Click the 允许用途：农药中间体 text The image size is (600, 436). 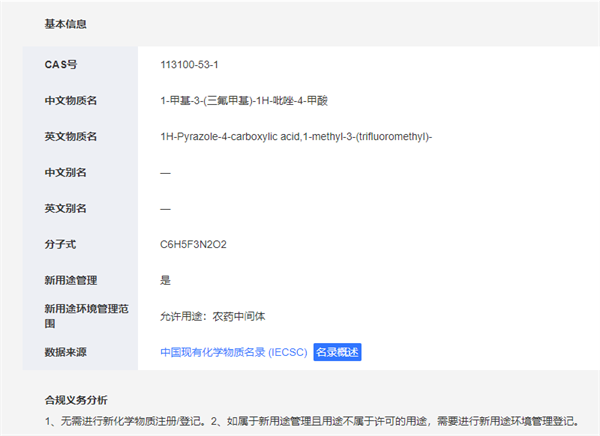pos(214,316)
